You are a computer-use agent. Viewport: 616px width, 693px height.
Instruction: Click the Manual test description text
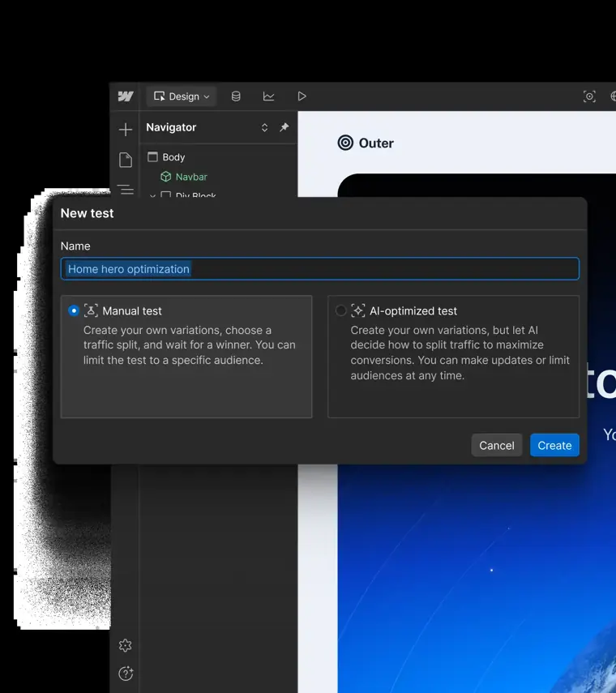click(189, 345)
